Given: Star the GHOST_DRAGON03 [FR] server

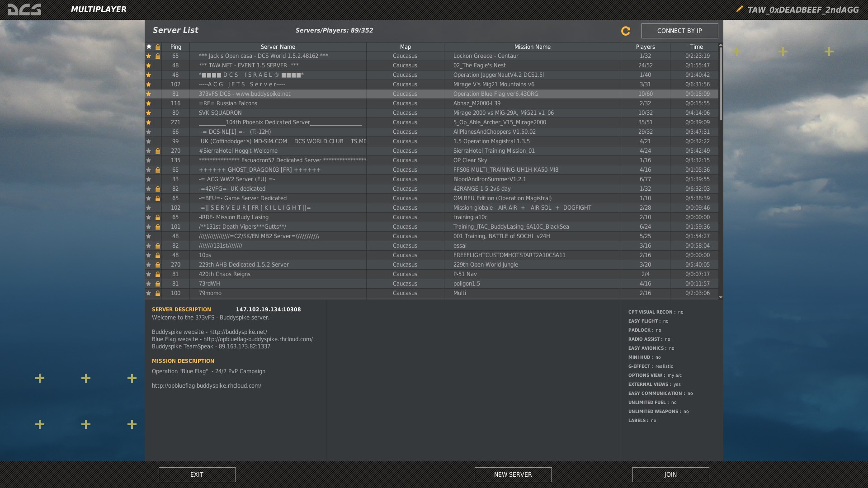Looking at the screenshot, I should click(x=148, y=170).
